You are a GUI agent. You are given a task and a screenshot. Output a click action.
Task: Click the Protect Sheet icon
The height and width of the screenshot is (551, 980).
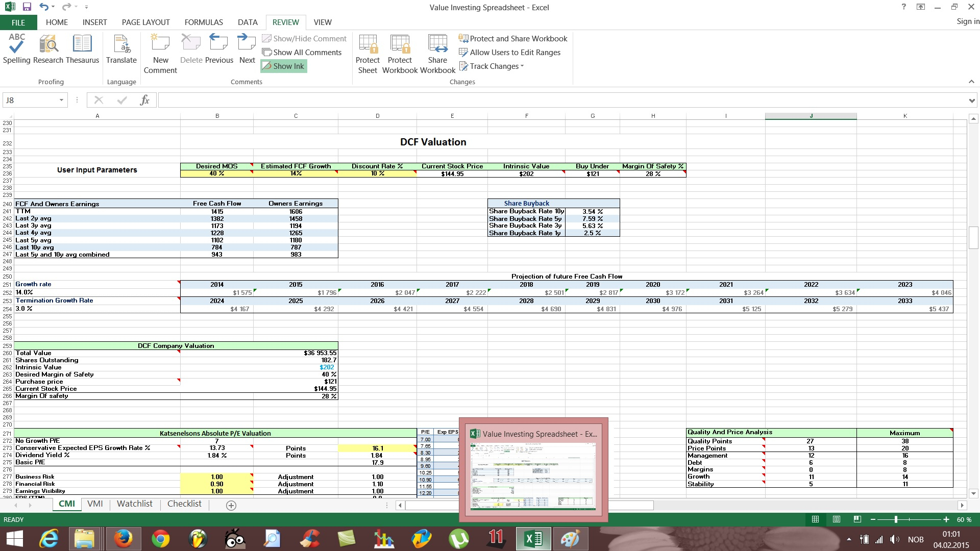click(x=367, y=54)
